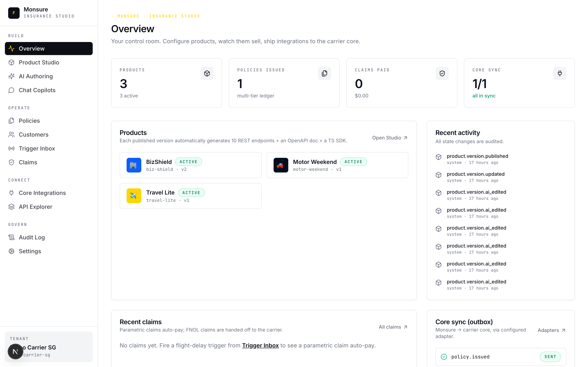Open Studio from the Products panel
The height and width of the screenshot is (367, 588).
(389, 138)
